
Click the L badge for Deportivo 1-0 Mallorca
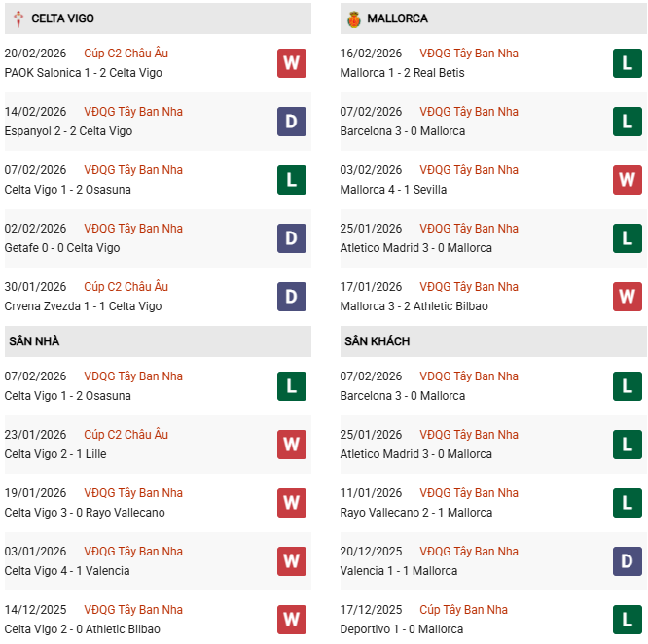click(628, 620)
